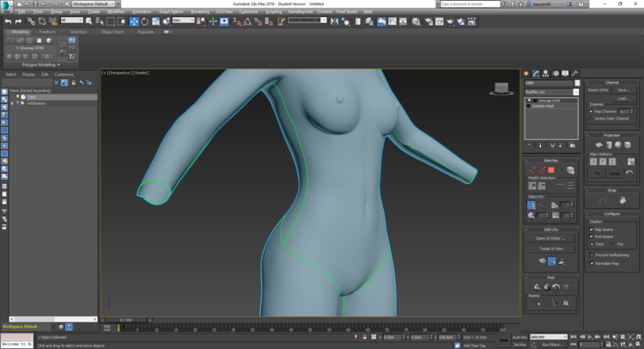Select the Link objects tool
Screen dimensions: 644x349
31,21
